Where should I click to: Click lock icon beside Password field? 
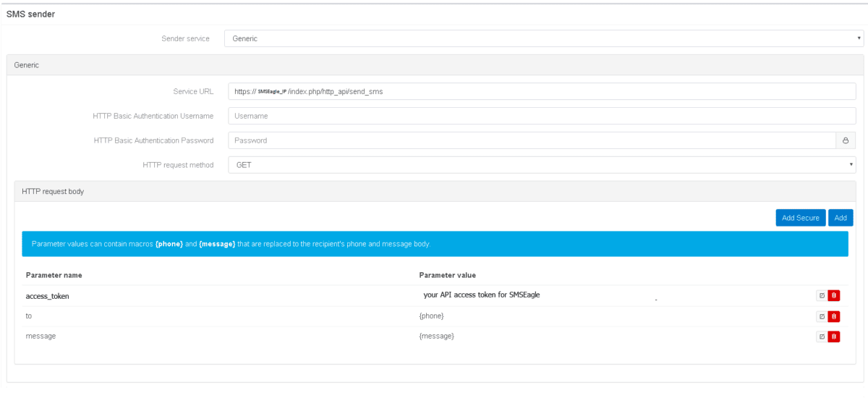pos(846,140)
